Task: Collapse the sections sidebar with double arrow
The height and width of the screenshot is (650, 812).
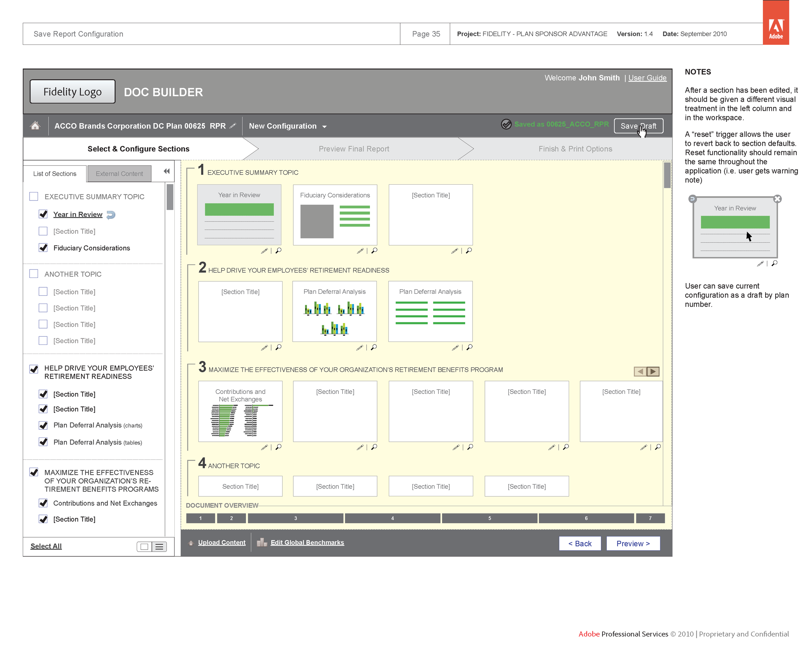Action: pos(167,172)
